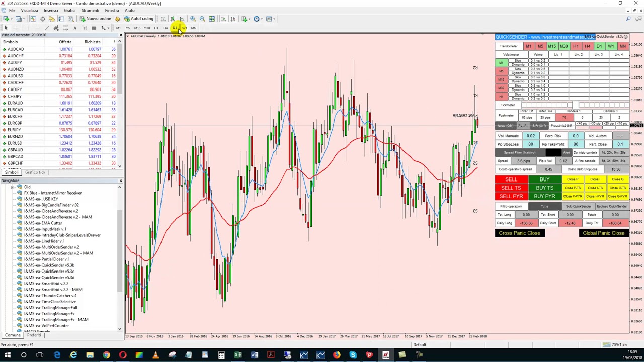Toggle the Market Watch panel icon
Image resolution: width=644 pixels, height=362 pixels.
tap(33, 19)
